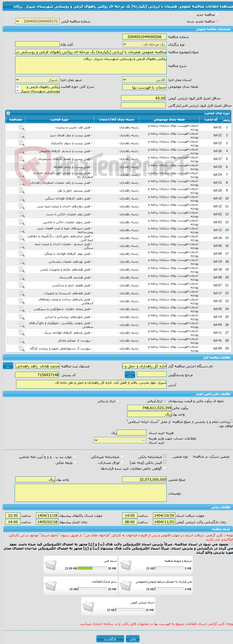Open view icon for row tol-03

click(x=21, y=222)
